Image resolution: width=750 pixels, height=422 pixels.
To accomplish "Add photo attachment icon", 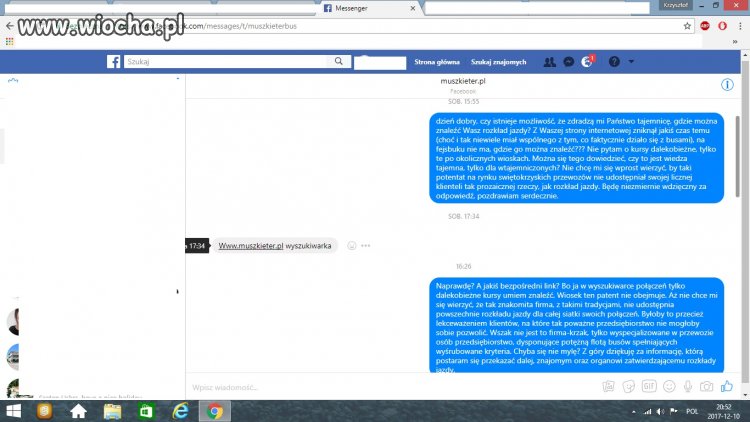I will [608, 387].
